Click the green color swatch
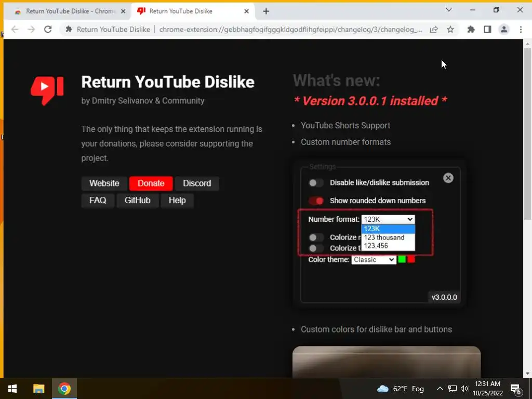Viewport: 532px width, 399px height. point(402,260)
